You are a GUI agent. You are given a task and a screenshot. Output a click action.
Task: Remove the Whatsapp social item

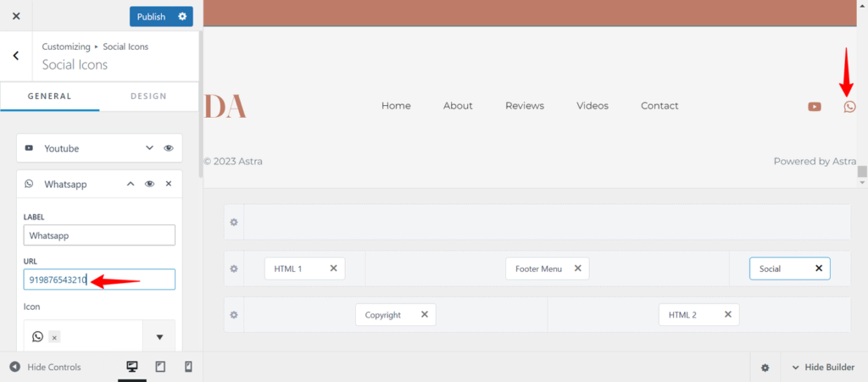(x=169, y=184)
